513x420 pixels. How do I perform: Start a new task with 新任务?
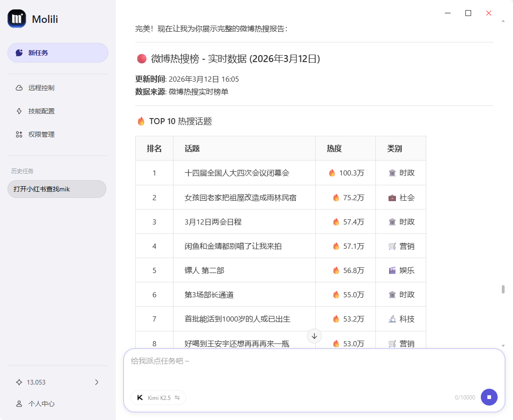click(x=57, y=53)
